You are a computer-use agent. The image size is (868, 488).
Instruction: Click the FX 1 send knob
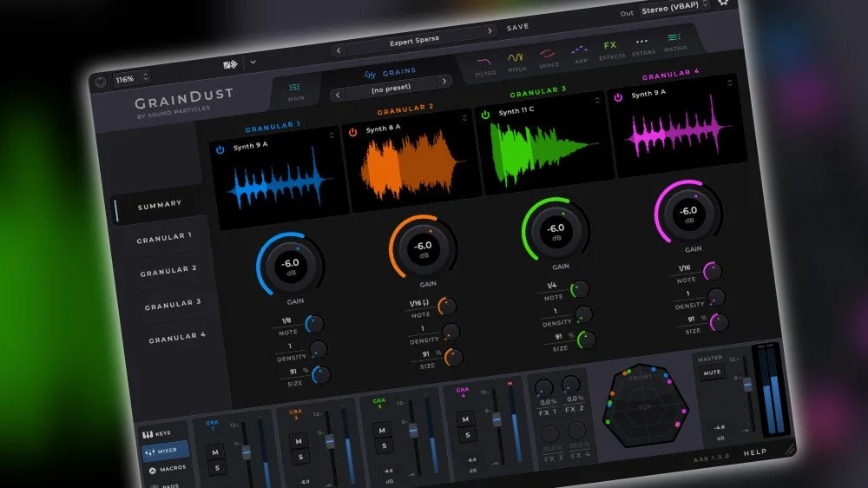543,388
